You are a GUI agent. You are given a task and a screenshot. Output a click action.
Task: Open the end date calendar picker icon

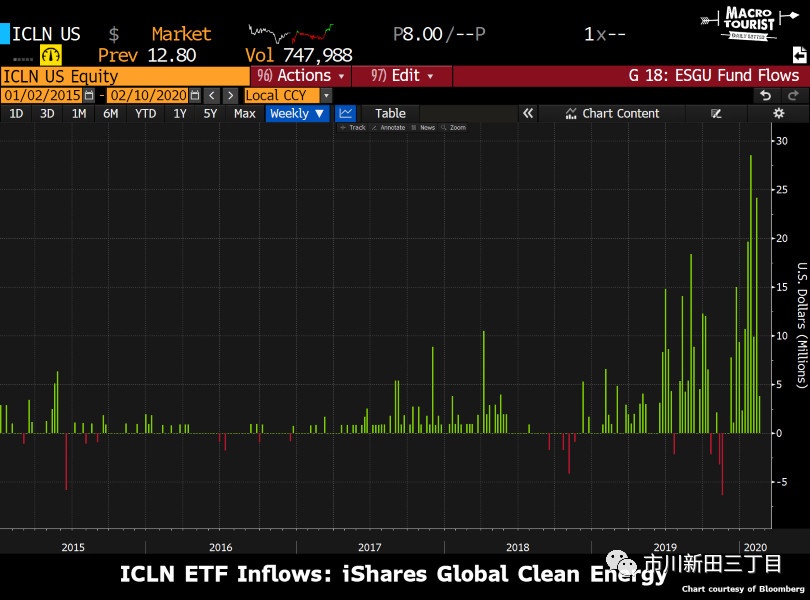(194, 95)
